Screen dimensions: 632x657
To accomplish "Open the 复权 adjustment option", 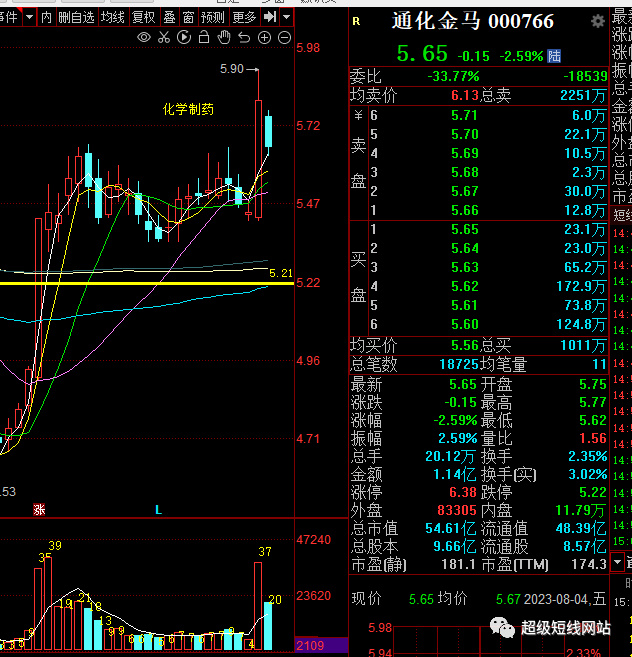I will [x=144, y=17].
